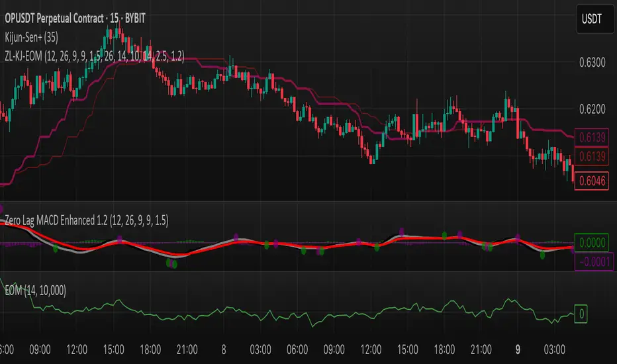Click the 0.6046 last price tag

tap(592, 181)
